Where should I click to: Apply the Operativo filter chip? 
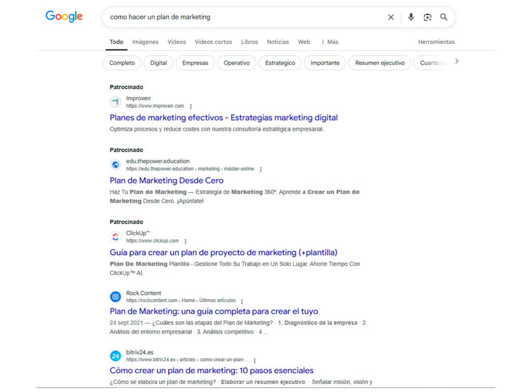pos(236,63)
